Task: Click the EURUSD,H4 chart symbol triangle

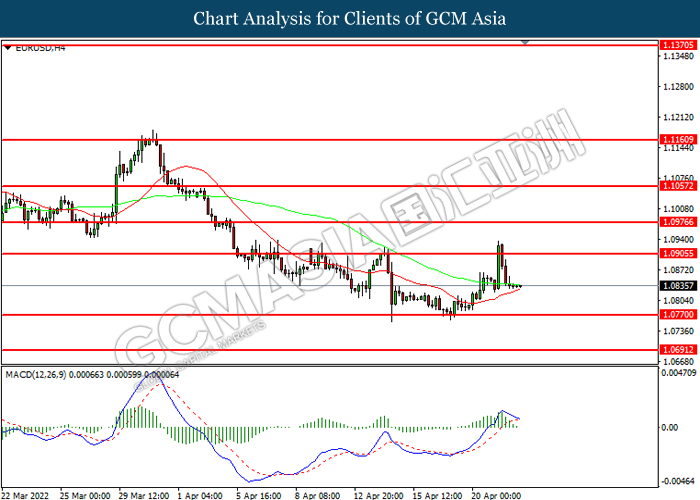Action: coord(9,48)
